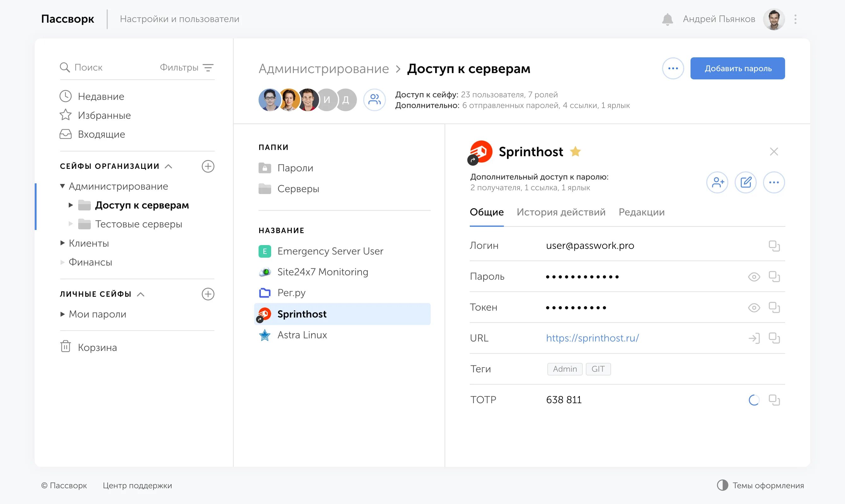Open Настройки и пользователи
Image resolution: width=845 pixels, height=504 pixels.
[x=179, y=19]
